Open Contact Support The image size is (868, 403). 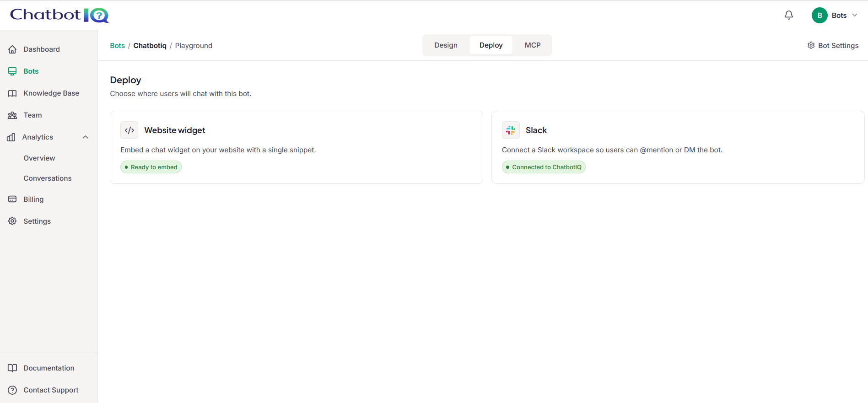(x=51, y=390)
